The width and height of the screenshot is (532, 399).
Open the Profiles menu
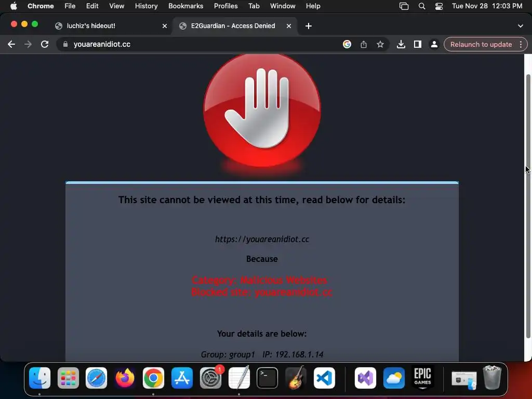click(x=225, y=6)
